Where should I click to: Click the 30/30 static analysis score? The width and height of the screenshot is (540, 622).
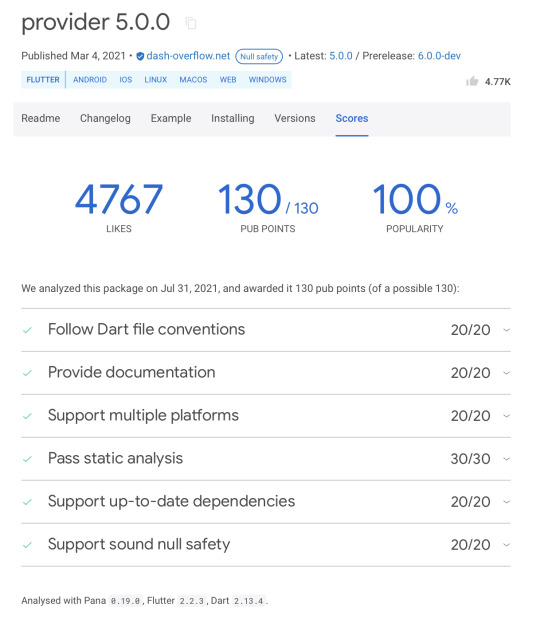[x=471, y=459]
